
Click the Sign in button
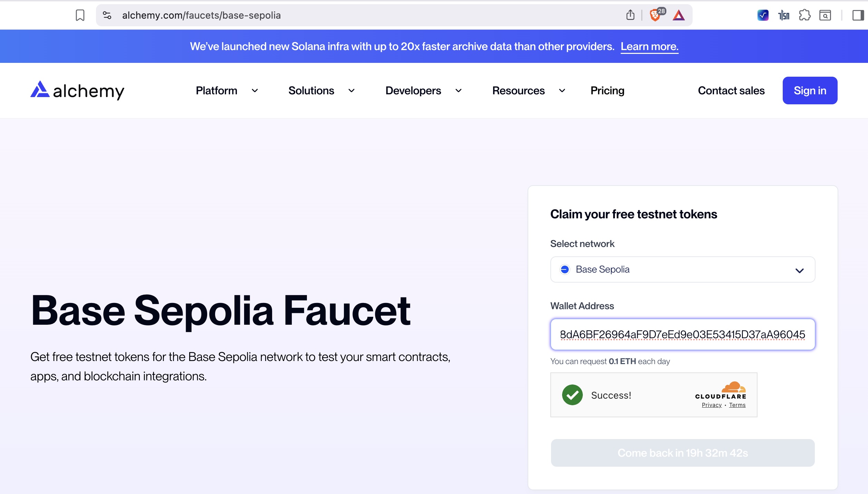click(810, 91)
